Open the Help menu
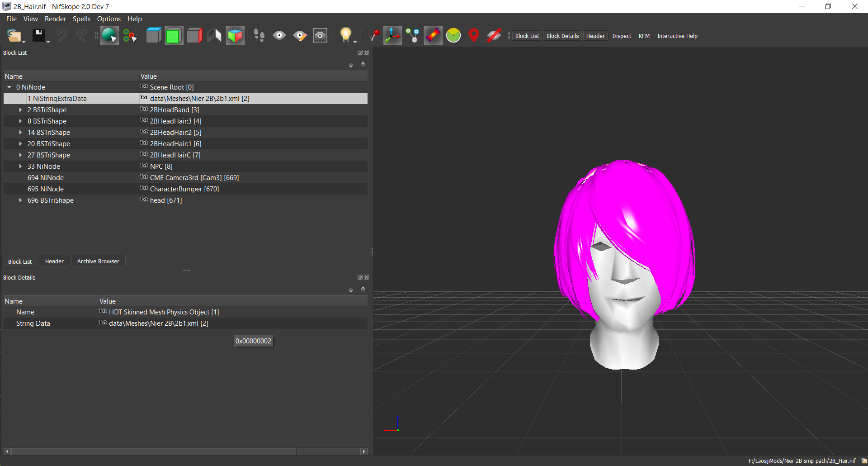The image size is (868, 466). point(135,19)
